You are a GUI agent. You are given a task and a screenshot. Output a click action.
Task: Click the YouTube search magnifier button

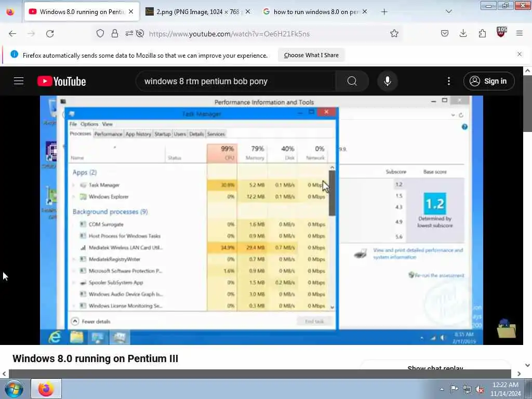[x=352, y=81]
